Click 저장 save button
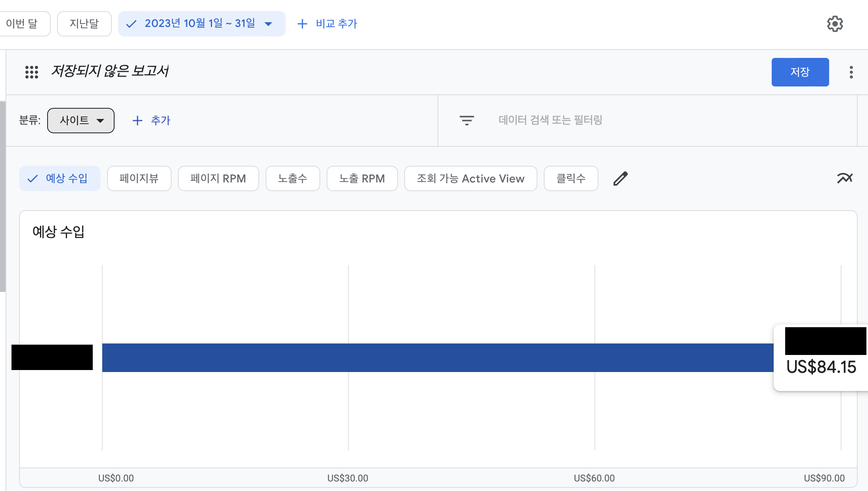The height and width of the screenshot is (491, 868). pyautogui.click(x=801, y=72)
